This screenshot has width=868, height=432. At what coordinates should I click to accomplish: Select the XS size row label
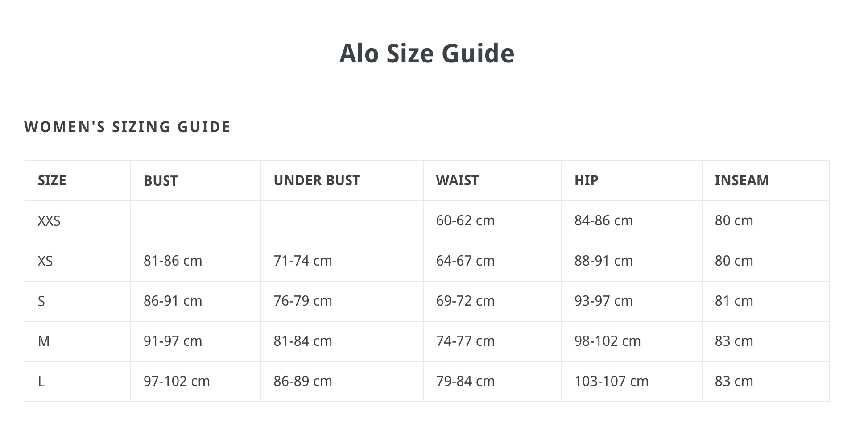[x=45, y=261]
